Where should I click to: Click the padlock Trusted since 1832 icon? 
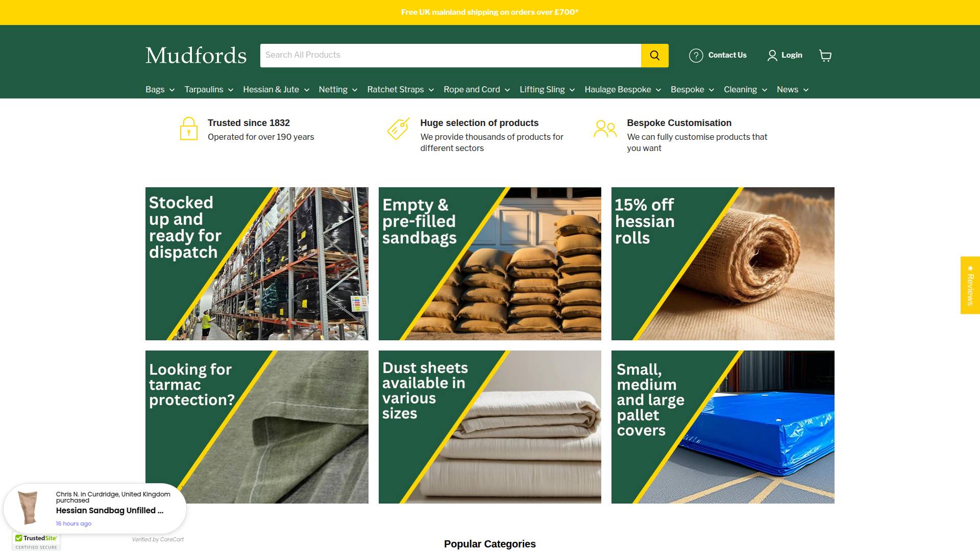(188, 129)
